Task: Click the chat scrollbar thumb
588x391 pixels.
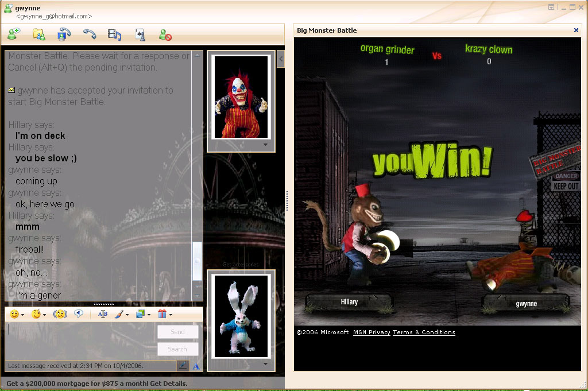Action: pos(198,261)
